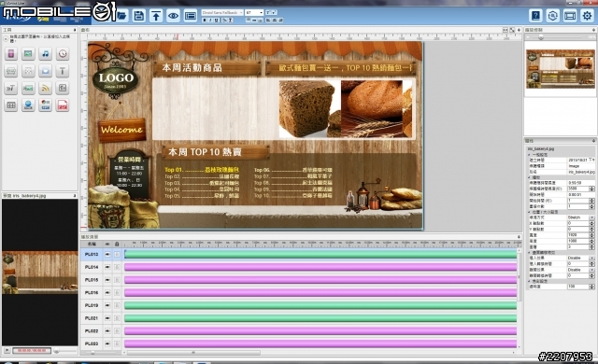Select the red PDF tool
Image resolution: width=598 pixels, height=364 pixels.
[x=63, y=105]
